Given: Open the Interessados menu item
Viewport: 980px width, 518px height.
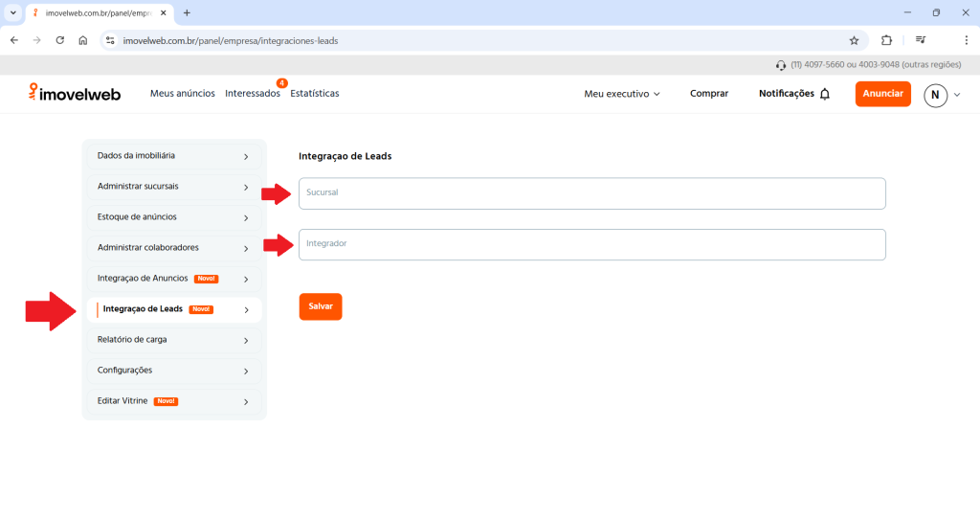Looking at the screenshot, I should coord(253,94).
